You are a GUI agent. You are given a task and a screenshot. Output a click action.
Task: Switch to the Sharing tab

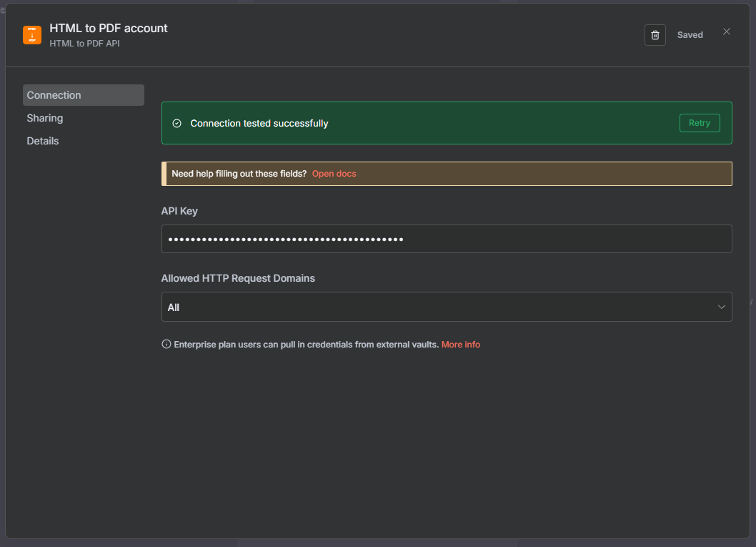point(45,118)
